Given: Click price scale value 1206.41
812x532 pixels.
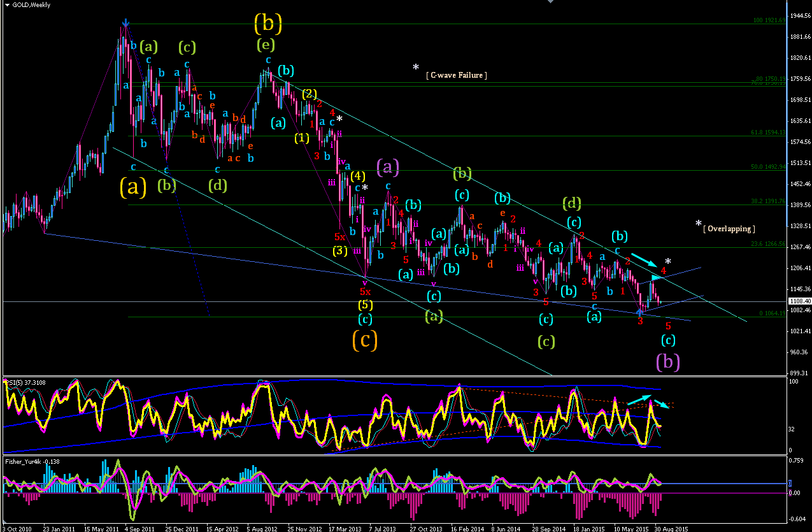Looking at the screenshot, I should pyautogui.click(x=799, y=268).
